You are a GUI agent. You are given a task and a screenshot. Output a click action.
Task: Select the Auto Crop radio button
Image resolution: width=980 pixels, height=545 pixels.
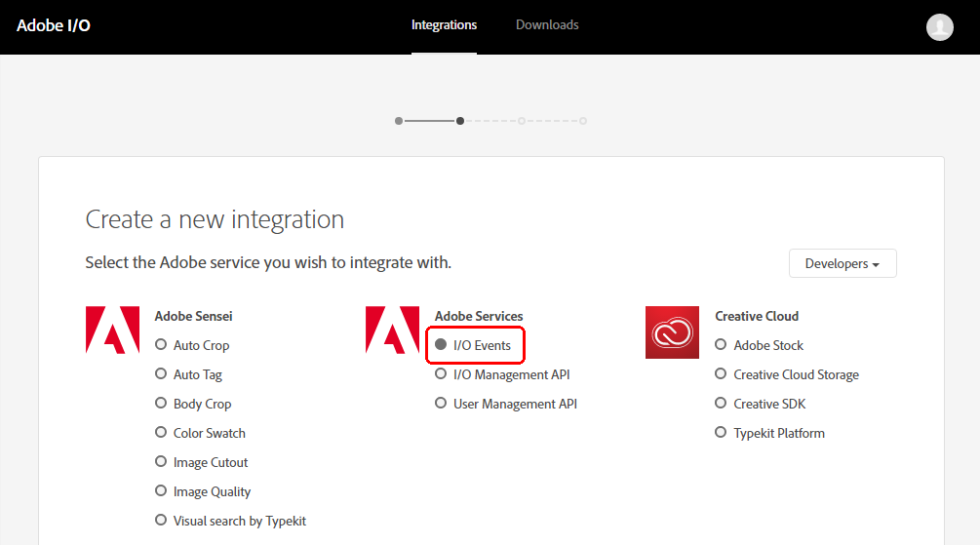click(x=161, y=344)
